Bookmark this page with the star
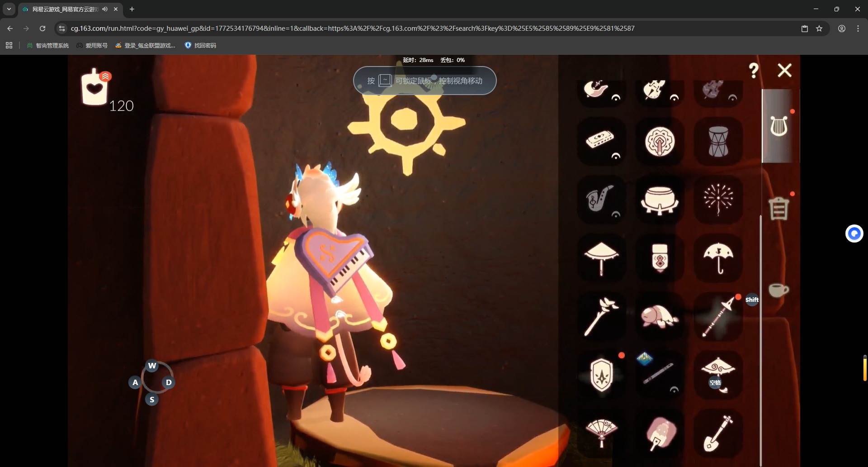This screenshot has height=467, width=868. [819, 29]
